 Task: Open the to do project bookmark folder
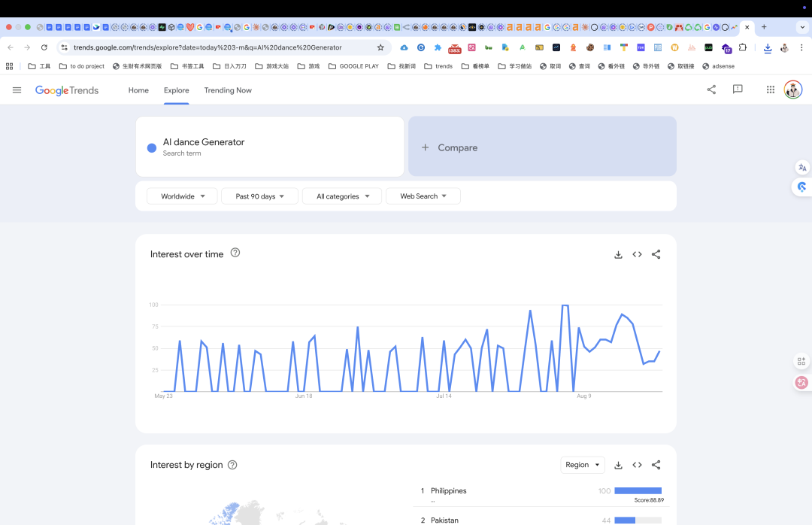pos(82,66)
